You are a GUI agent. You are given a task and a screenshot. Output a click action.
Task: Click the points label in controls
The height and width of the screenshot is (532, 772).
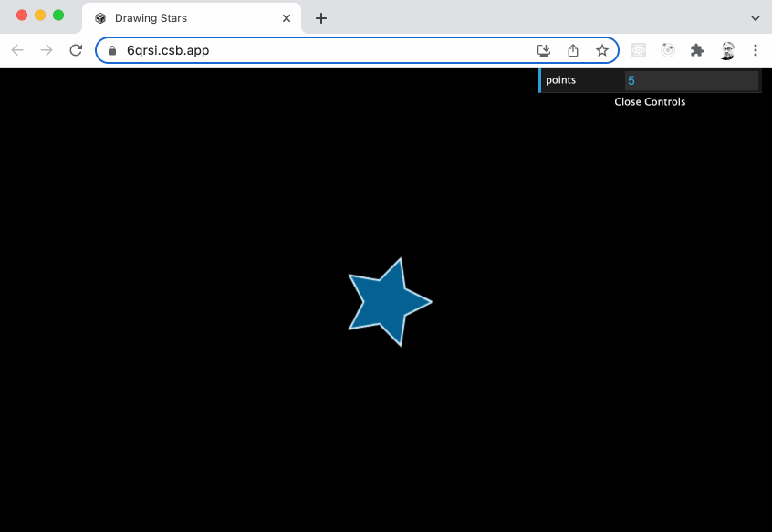[x=561, y=80]
